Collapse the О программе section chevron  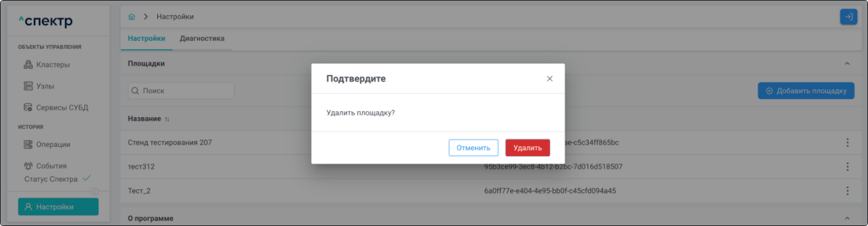point(847,218)
